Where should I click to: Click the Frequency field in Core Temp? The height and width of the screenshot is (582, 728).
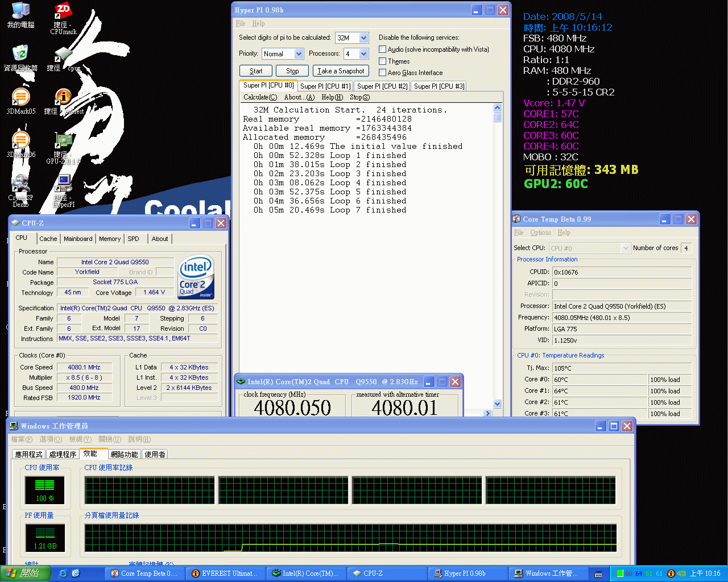pos(622,318)
